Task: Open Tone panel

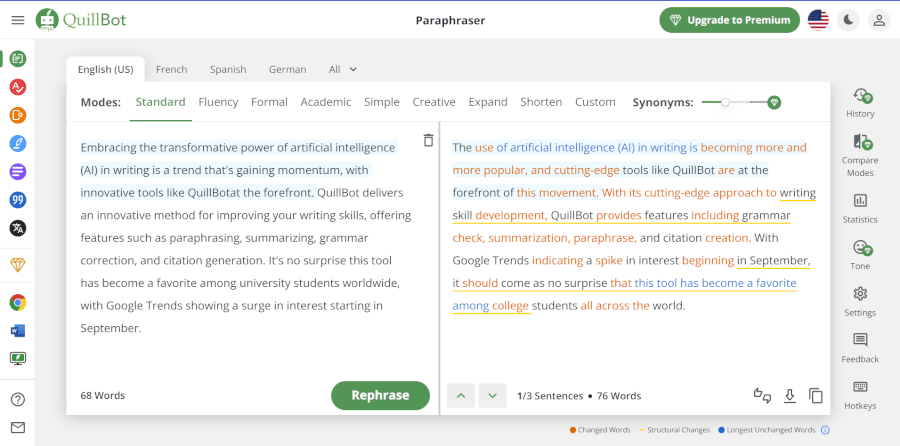Action: (860, 255)
